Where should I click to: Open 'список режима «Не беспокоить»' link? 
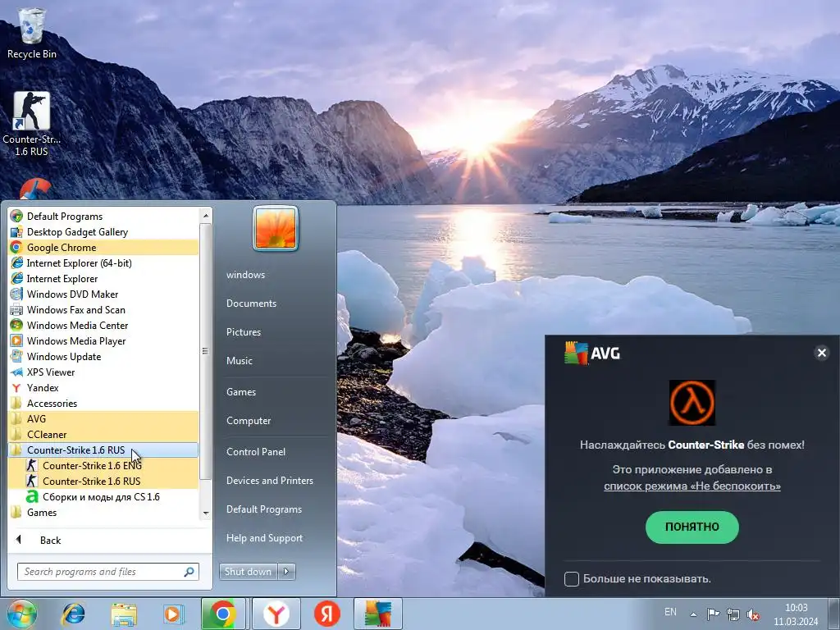tap(692, 486)
